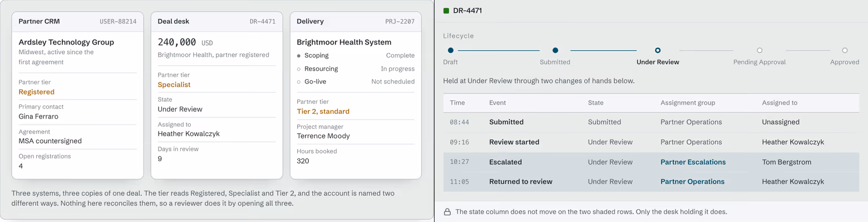This screenshot has height=222, width=868.
Task: Click the Not scheduled status for Go-live
Action: pos(393,82)
